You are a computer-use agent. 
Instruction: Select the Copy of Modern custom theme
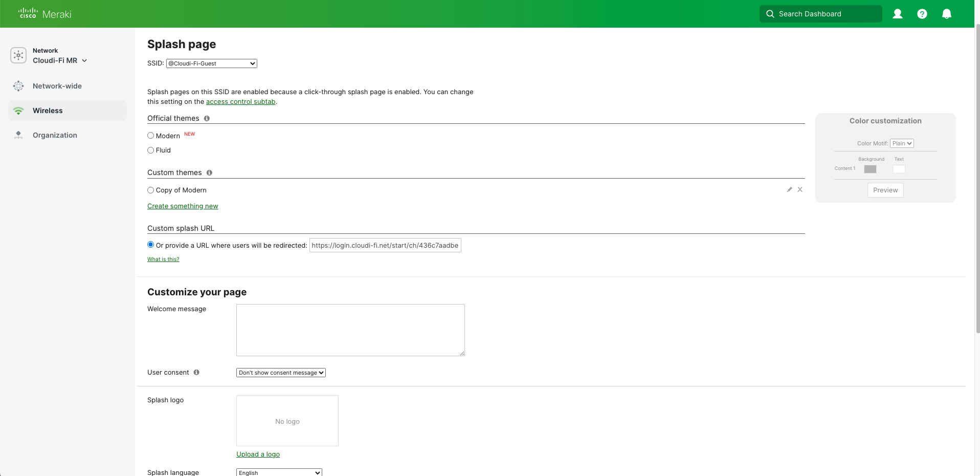[x=150, y=190]
